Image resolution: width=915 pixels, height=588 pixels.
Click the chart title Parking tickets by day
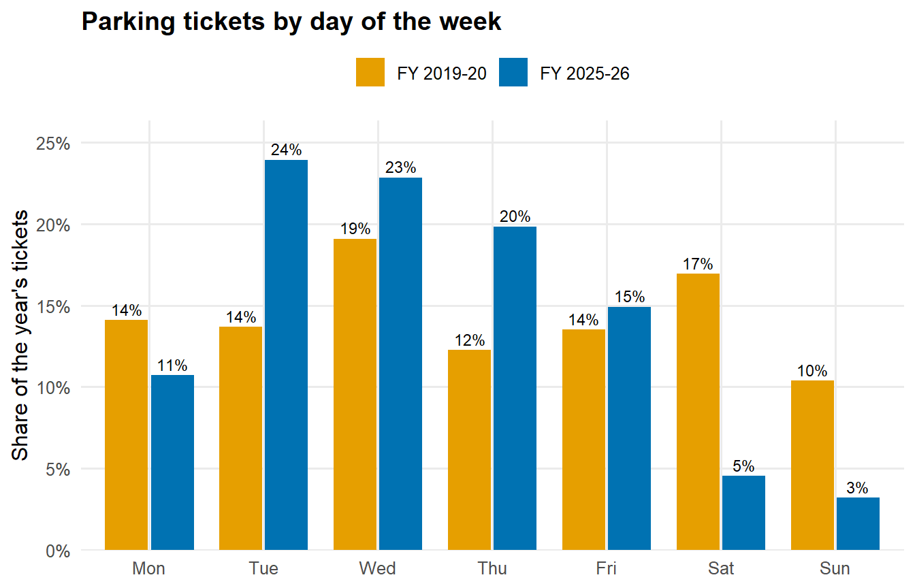pos(291,22)
